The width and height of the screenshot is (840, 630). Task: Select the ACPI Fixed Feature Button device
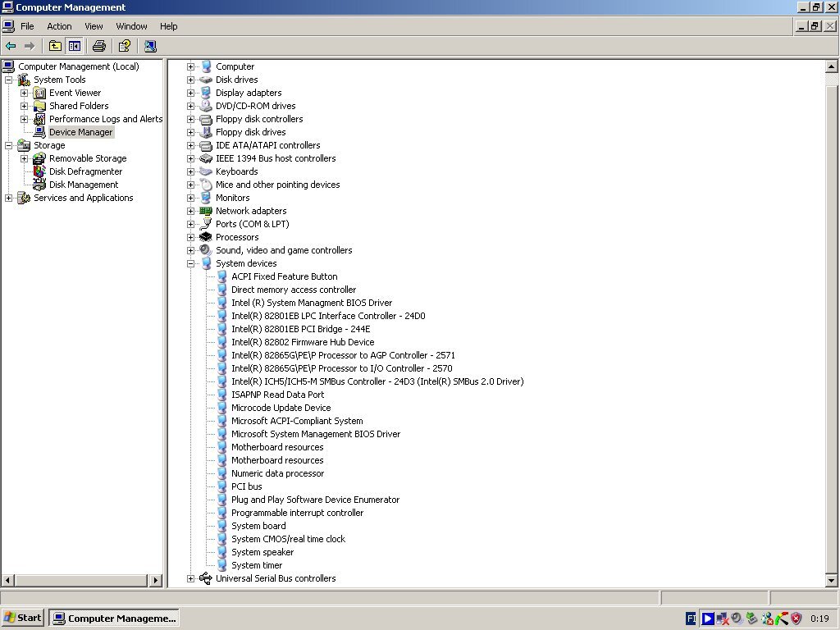pyautogui.click(x=285, y=276)
